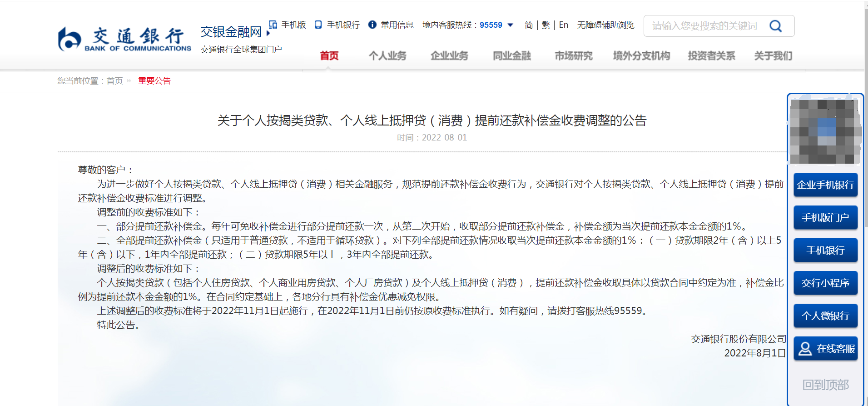
Task: Expand the 交银金融网 arrow
Action: (x=268, y=33)
